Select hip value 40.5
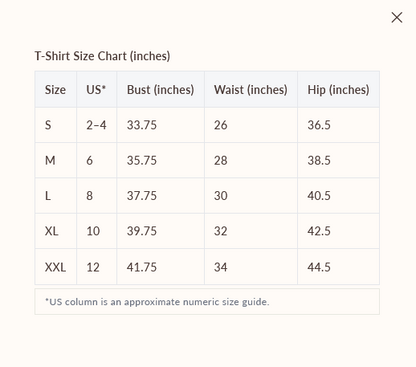416x367 pixels. click(x=338, y=196)
